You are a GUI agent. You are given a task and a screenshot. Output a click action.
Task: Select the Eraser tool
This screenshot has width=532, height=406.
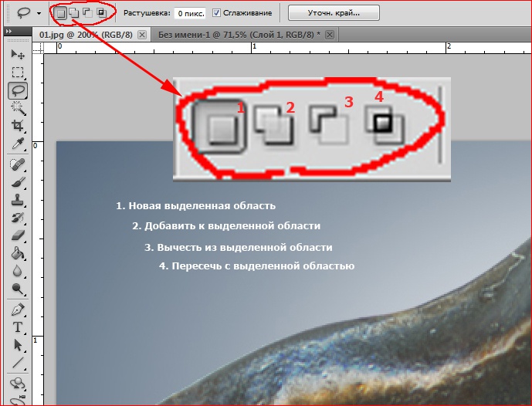[17, 235]
